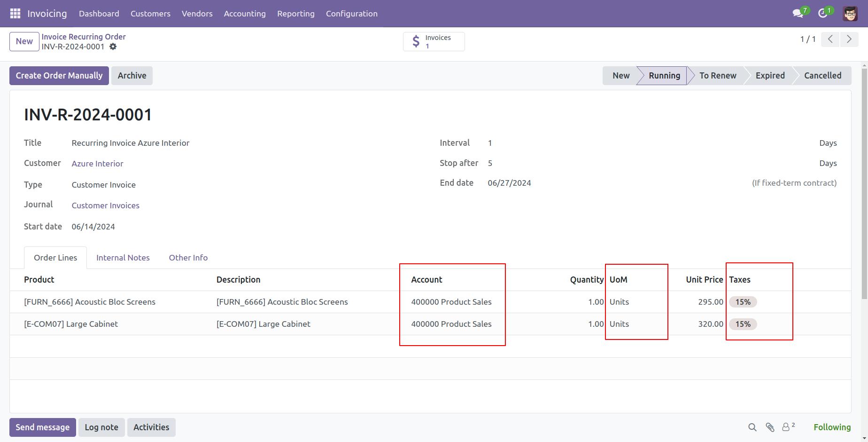Open the Activities scheduler

151,427
